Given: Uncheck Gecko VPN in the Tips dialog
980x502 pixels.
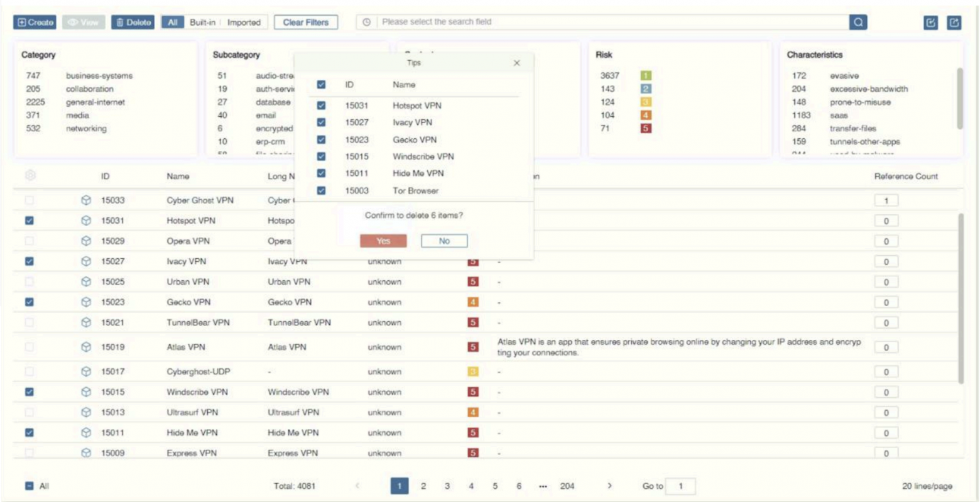Looking at the screenshot, I should 321,139.
